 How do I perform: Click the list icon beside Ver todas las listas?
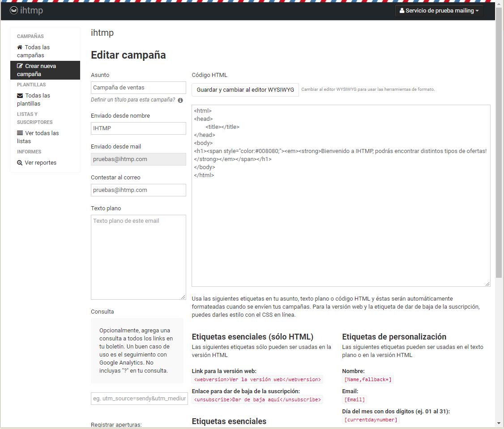[x=20, y=133]
